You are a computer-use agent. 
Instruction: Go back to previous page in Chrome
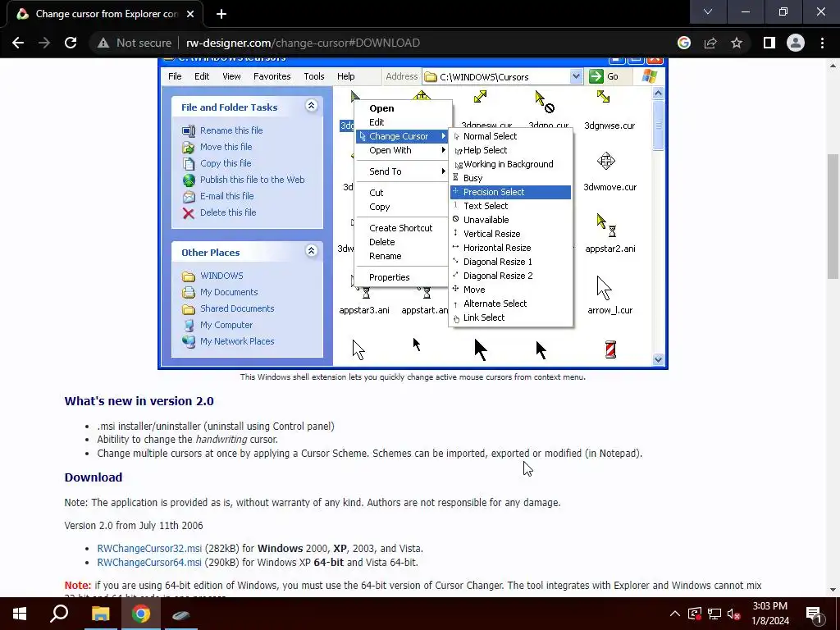18,43
